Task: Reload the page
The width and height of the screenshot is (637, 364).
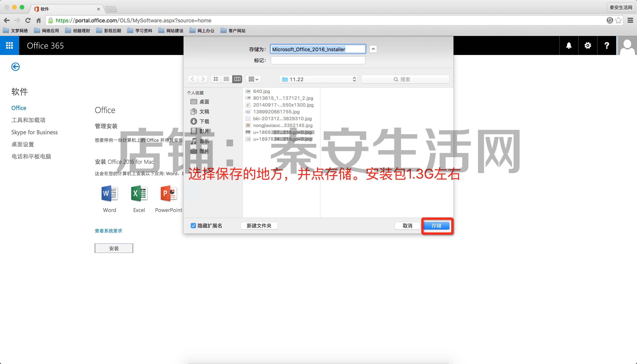Action: point(28,20)
